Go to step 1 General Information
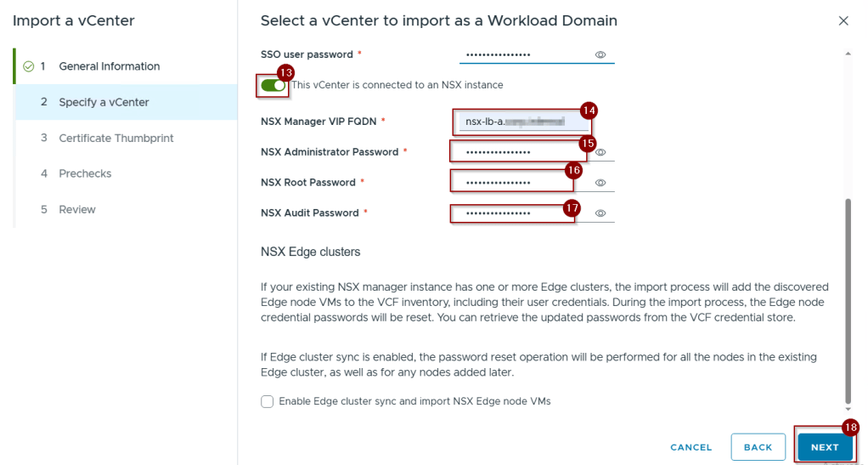This screenshot has width=868, height=465. (109, 66)
